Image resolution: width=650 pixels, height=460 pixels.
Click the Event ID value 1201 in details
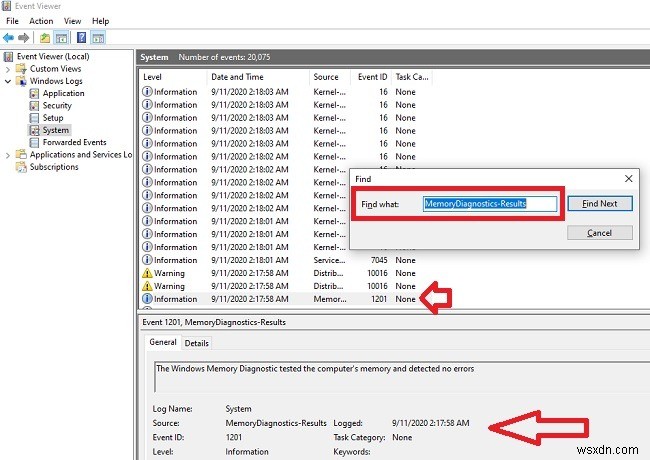234,437
